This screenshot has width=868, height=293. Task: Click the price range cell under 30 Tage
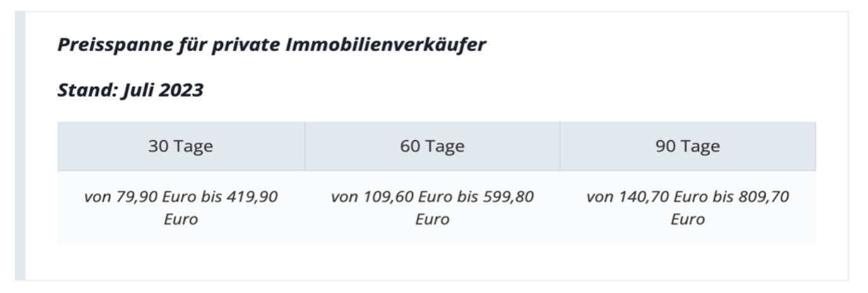click(181, 208)
